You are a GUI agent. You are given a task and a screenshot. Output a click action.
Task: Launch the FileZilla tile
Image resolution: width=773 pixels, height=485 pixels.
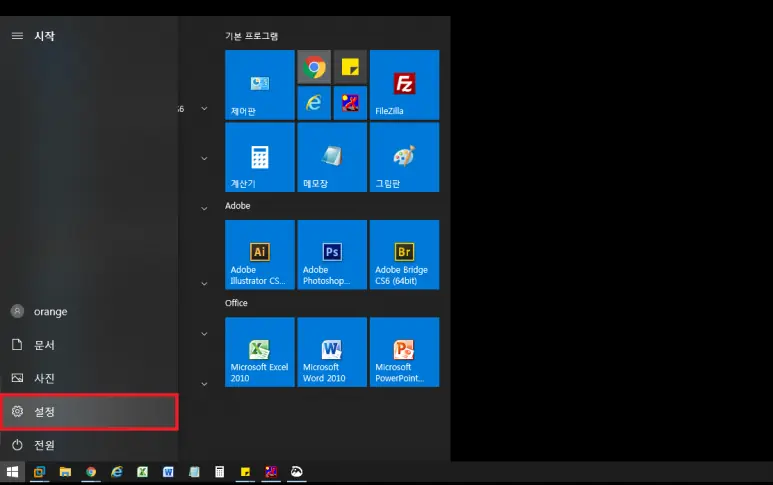(404, 85)
